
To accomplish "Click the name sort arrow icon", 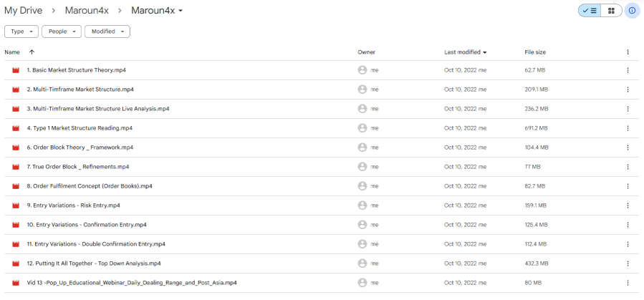I will tap(32, 52).
